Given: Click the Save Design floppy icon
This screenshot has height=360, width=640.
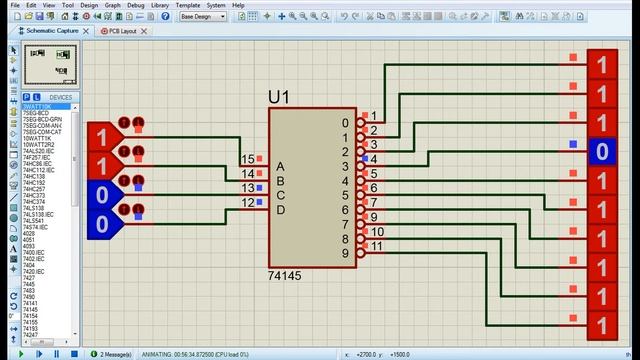Looking at the screenshot, I should point(39,16).
